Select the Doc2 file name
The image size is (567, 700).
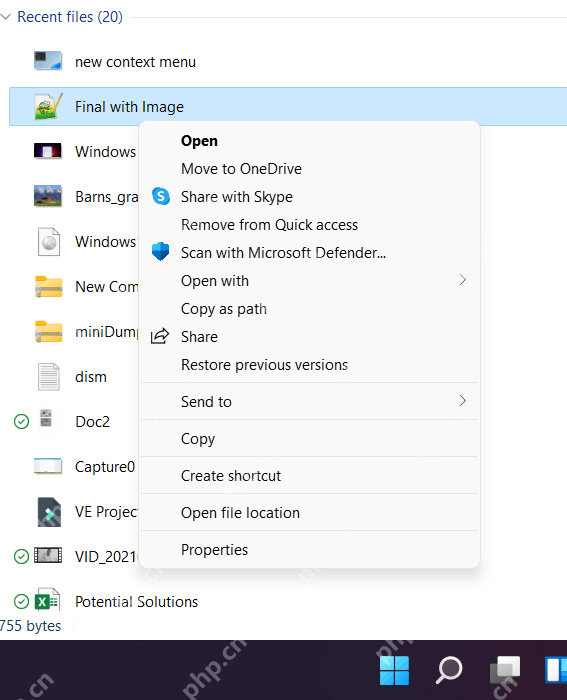pyautogui.click(x=92, y=422)
